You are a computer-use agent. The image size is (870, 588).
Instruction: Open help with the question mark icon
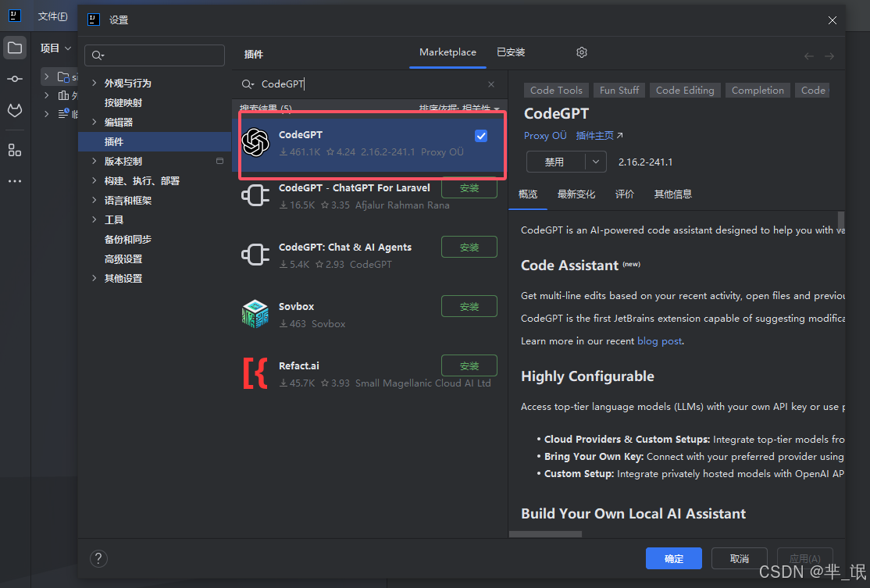pyautogui.click(x=98, y=558)
